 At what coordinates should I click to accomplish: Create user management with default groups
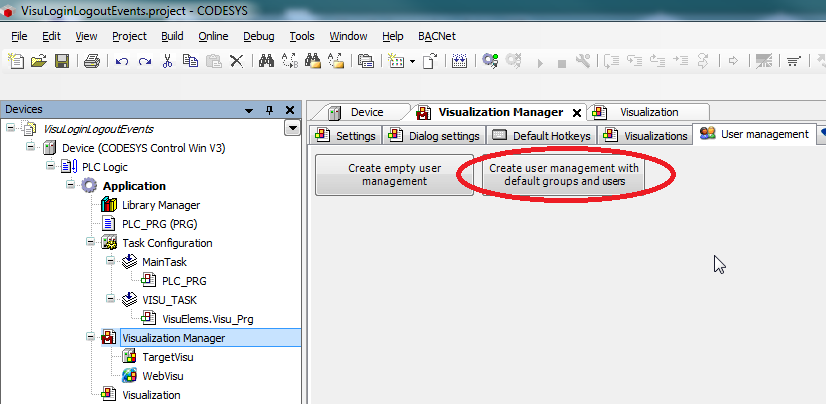pos(564,175)
